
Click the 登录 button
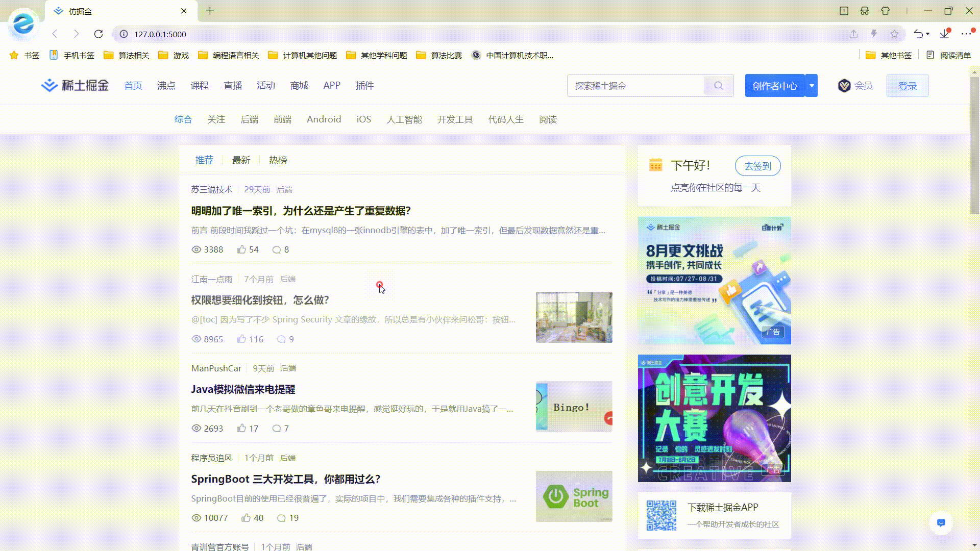908,86
